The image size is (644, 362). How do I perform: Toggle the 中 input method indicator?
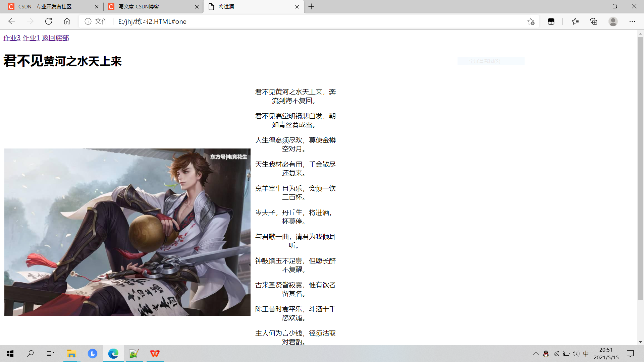pos(586,354)
